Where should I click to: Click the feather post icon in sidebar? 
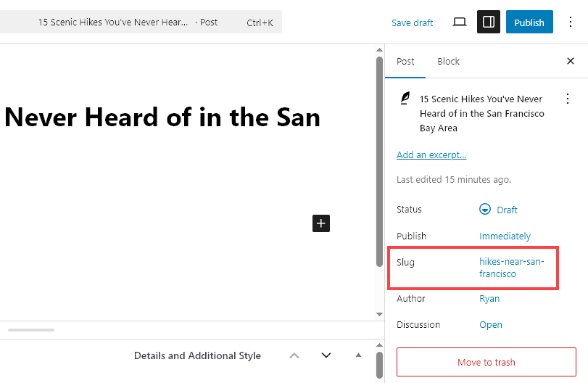pyautogui.click(x=405, y=98)
